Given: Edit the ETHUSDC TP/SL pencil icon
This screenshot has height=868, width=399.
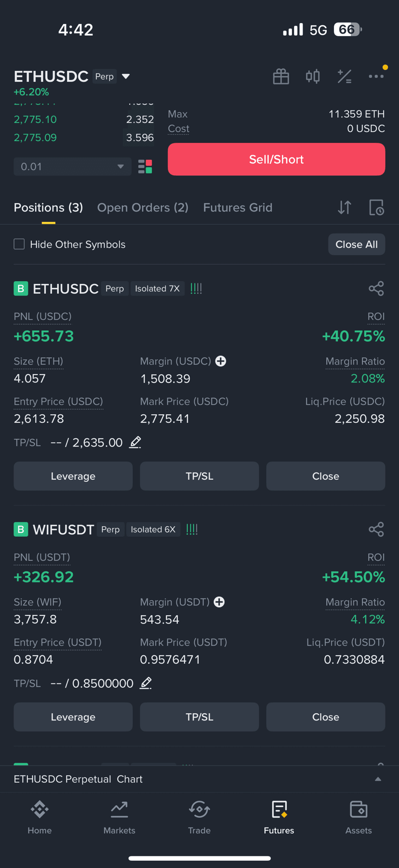Looking at the screenshot, I should click(135, 442).
